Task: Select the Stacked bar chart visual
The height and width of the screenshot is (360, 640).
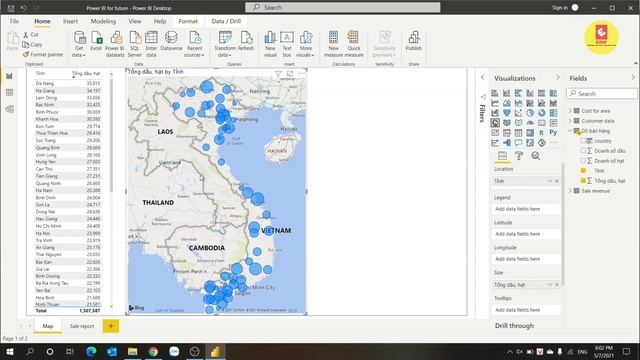Action: point(495,93)
